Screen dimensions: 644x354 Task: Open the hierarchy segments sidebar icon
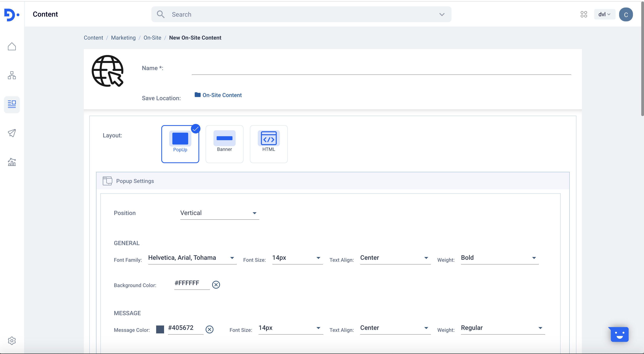pos(12,75)
